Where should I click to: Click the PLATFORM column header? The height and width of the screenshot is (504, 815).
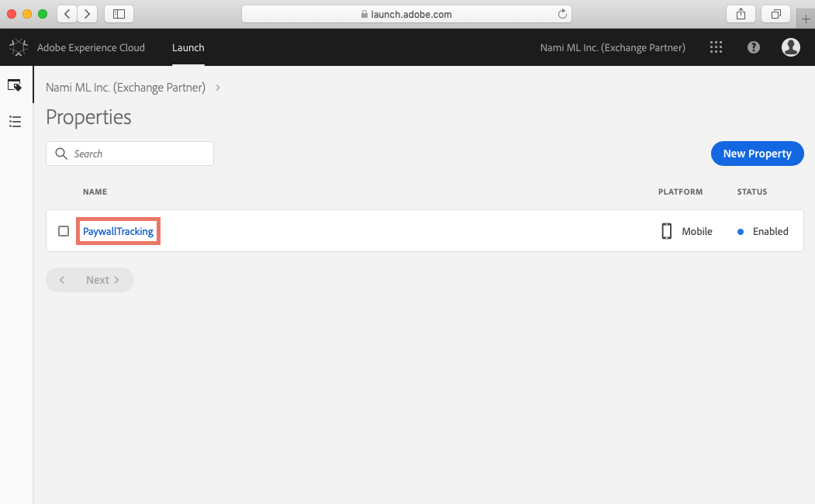(680, 192)
